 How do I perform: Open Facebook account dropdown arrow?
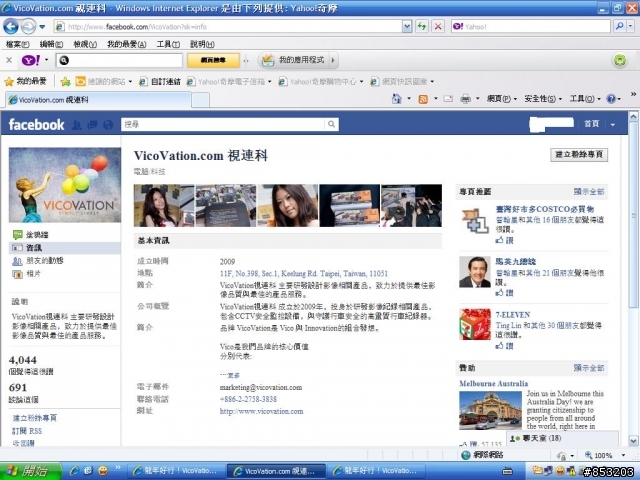(x=613, y=124)
